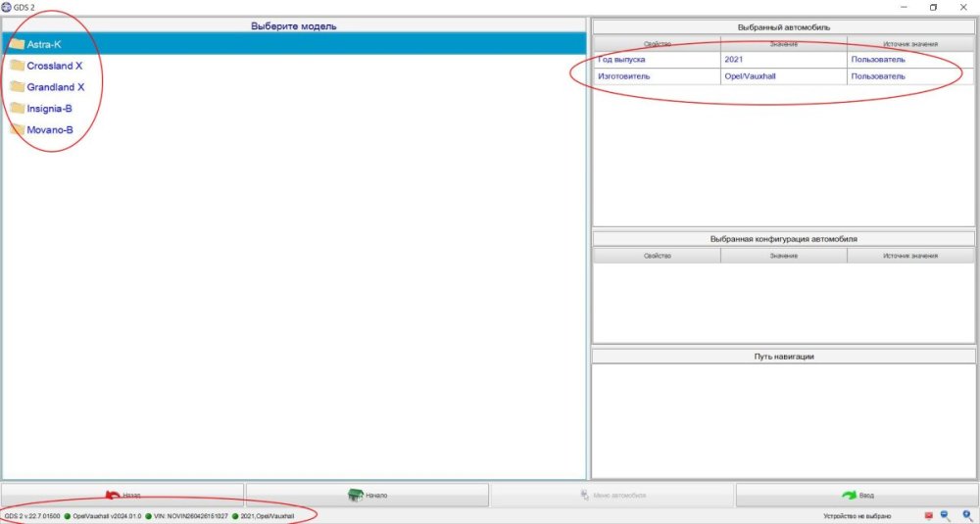Image resolution: width=980 pixels, height=524 pixels.
Task: Click the Назад (Back) button
Action: point(122,496)
